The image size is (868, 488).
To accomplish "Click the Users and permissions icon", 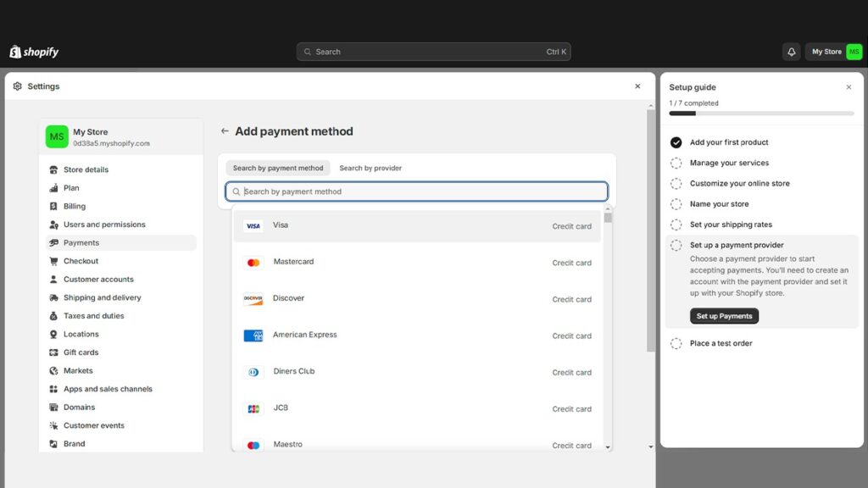I will click(53, 224).
